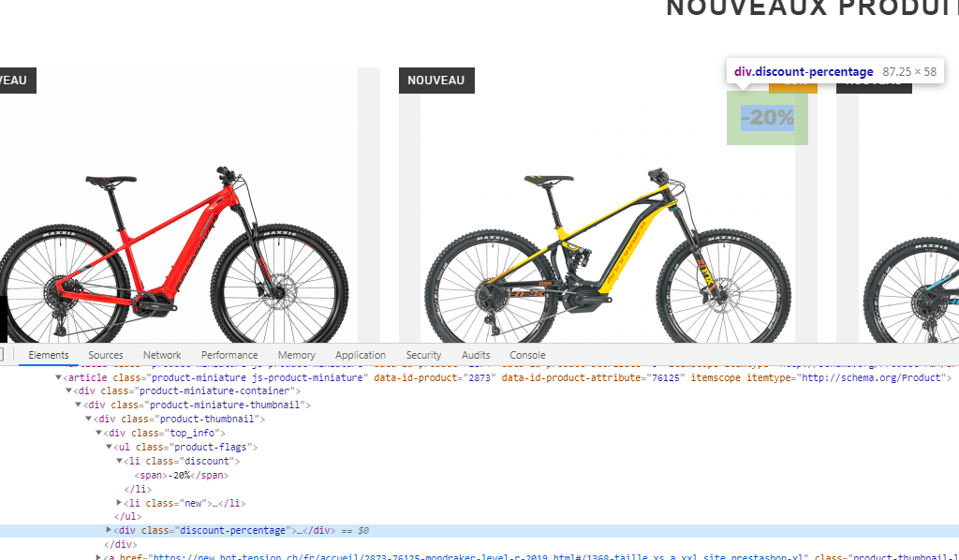Collapse the ul product-flags node
Viewport: 959px width, 560px height.
(x=109, y=447)
